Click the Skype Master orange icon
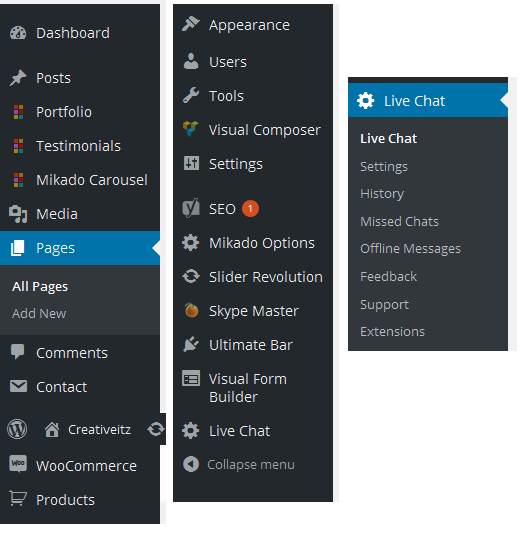The width and height of the screenshot is (528, 537). point(191,310)
